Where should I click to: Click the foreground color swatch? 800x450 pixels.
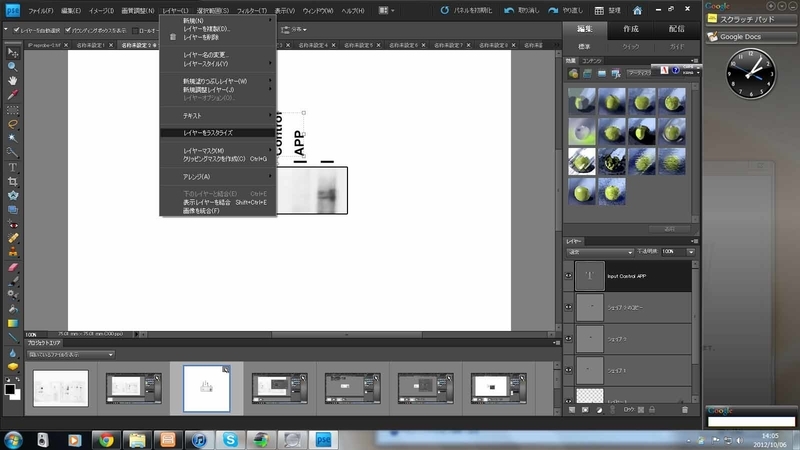click(x=9, y=389)
